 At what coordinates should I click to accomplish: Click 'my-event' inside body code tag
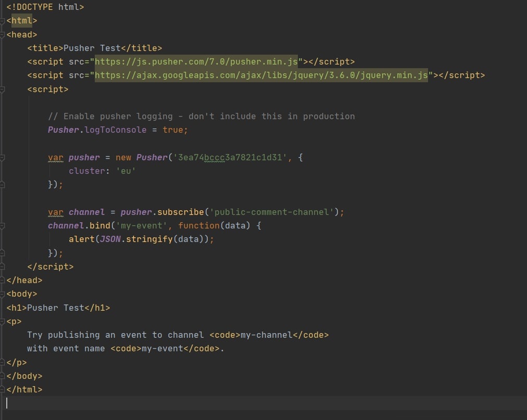pyautogui.click(x=162, y=349)
